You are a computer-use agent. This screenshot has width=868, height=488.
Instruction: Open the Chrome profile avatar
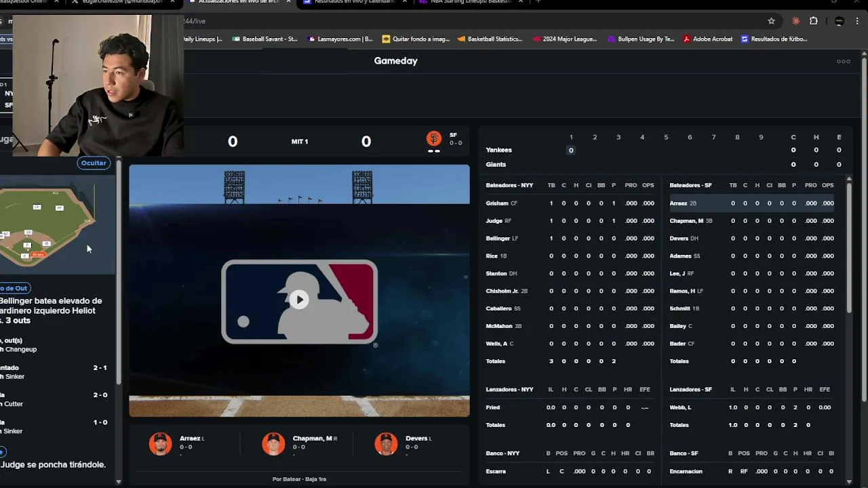click(x=840, y=21)
